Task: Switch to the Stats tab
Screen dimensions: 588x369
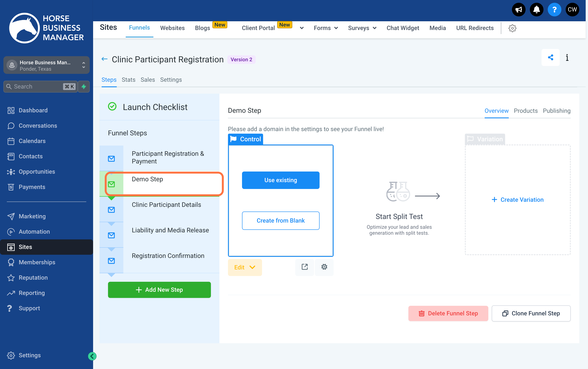Action: [128, 80]
